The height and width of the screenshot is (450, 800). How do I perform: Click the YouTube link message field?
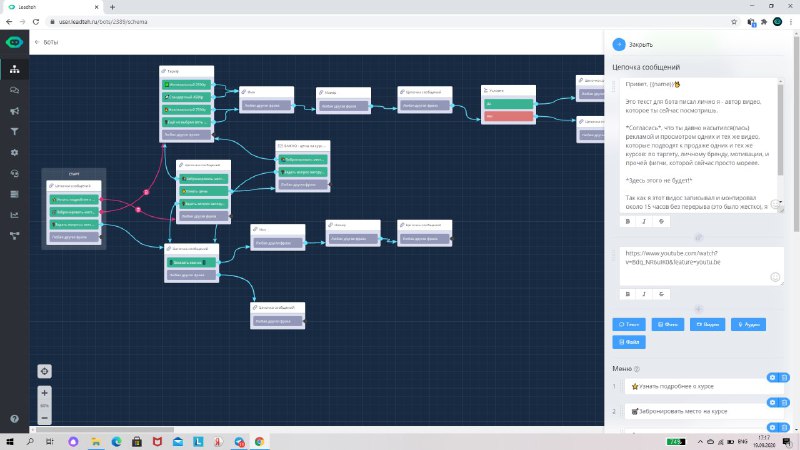[702, 266]
